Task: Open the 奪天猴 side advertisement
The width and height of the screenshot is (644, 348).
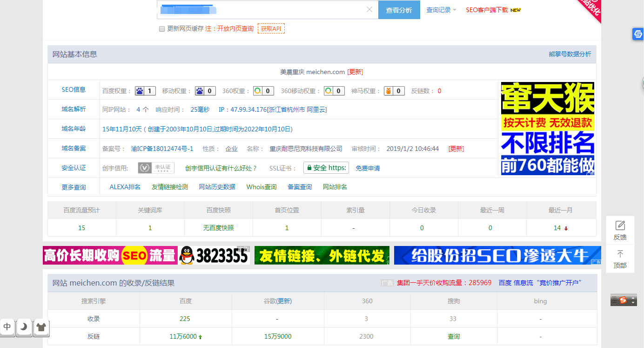Action: click(548, 129)
